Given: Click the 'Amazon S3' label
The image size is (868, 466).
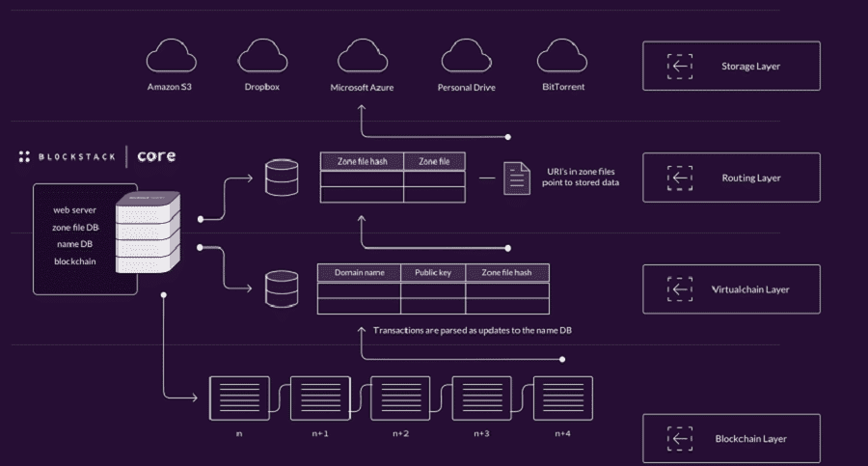Looking at the screenshot, I should click(170, 87).
